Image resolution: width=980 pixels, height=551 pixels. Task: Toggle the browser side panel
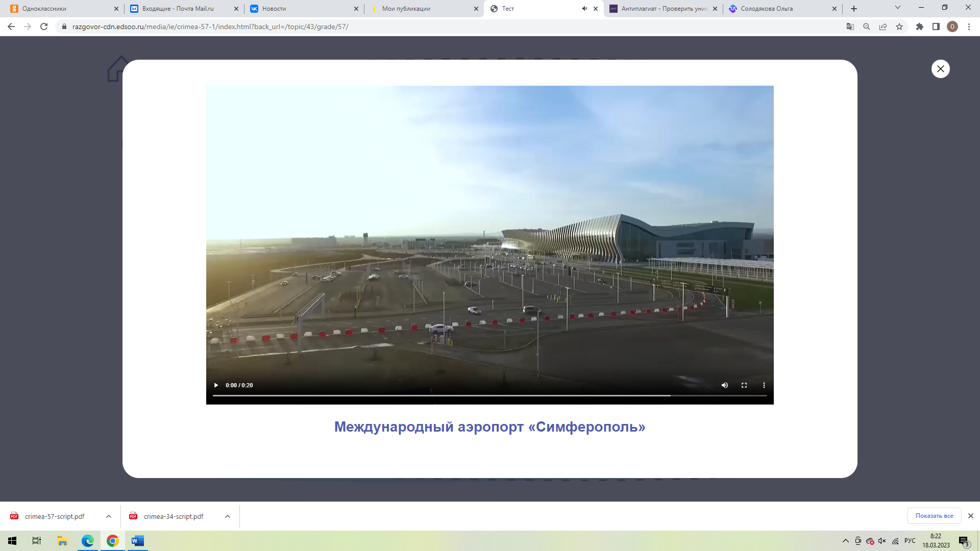coord(936,27)
